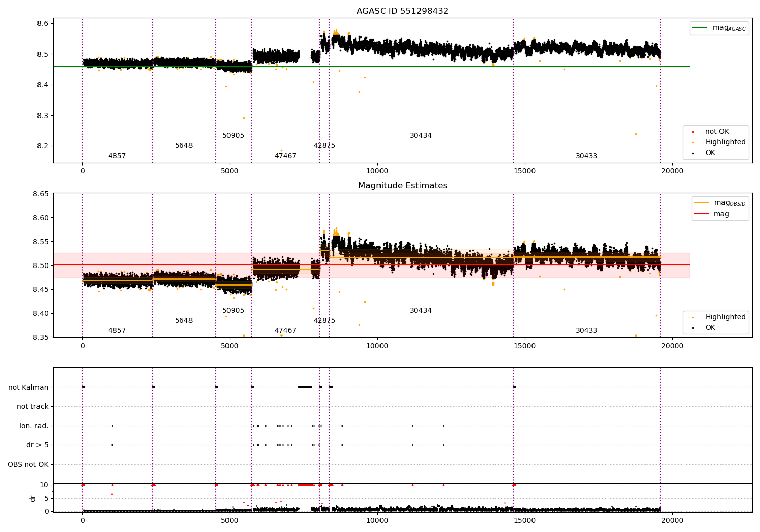Click OBSID 30434 in Magnitude Estimates plot

coord(421,311)
